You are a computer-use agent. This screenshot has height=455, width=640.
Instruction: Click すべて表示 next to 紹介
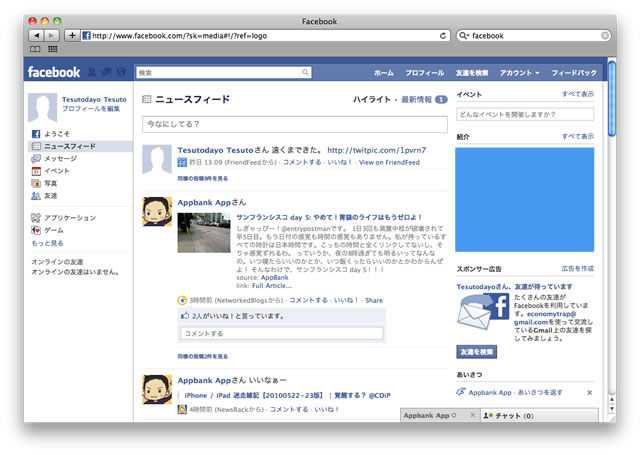point(578,136)
